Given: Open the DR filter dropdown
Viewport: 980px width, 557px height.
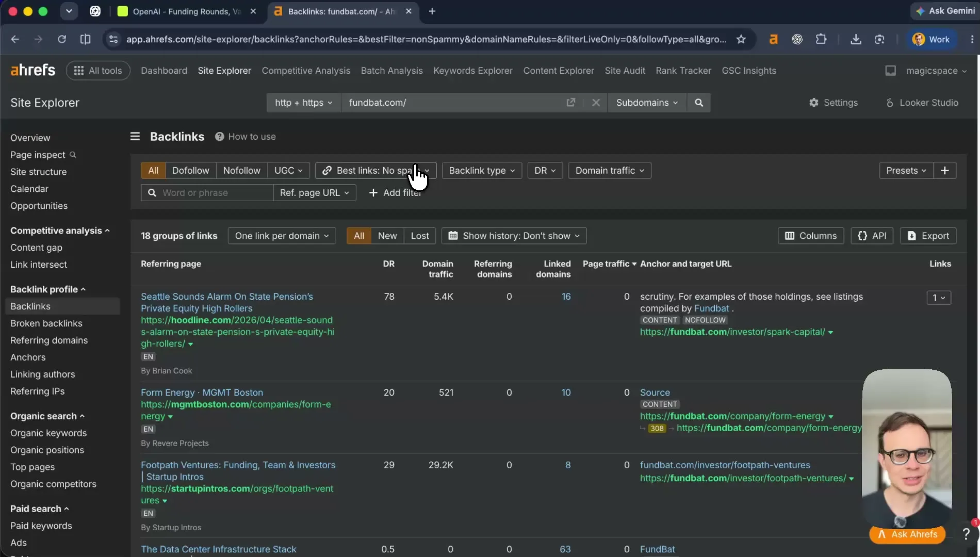Looking at the screenshot, I should [x=545, y=171].
